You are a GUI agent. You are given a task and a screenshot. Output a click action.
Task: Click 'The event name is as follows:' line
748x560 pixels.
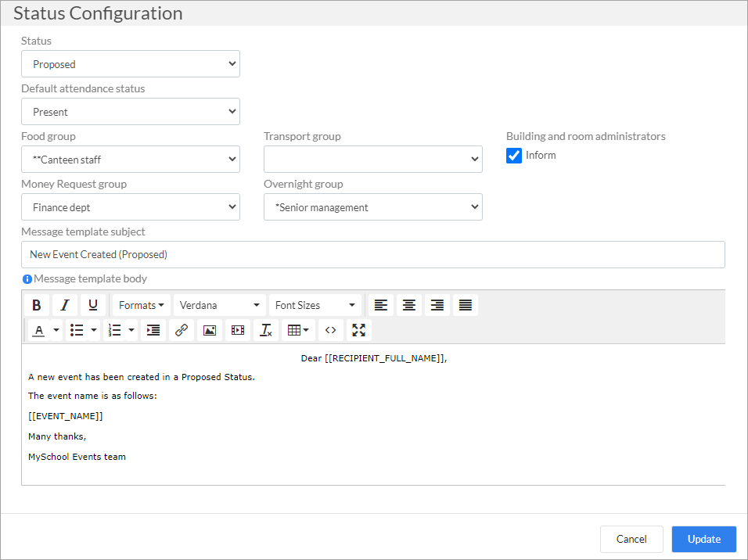92,396
